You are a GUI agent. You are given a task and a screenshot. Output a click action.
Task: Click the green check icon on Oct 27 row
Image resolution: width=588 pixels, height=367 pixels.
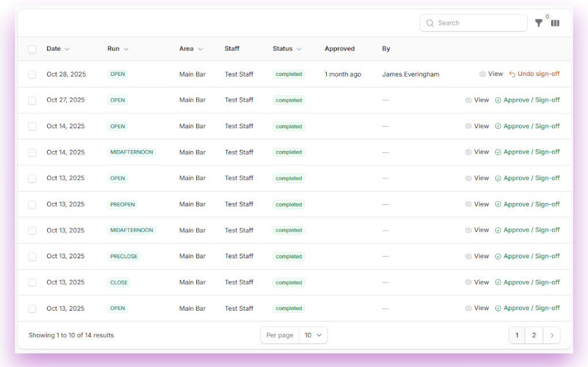[499, 100]
